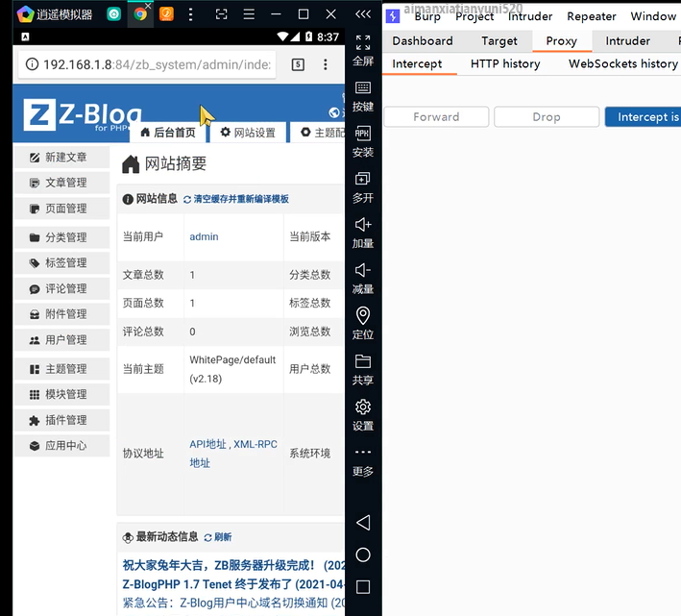681x616 pixels.
Task: Click the Chrome address bar URL
Action: coord(157,64)
